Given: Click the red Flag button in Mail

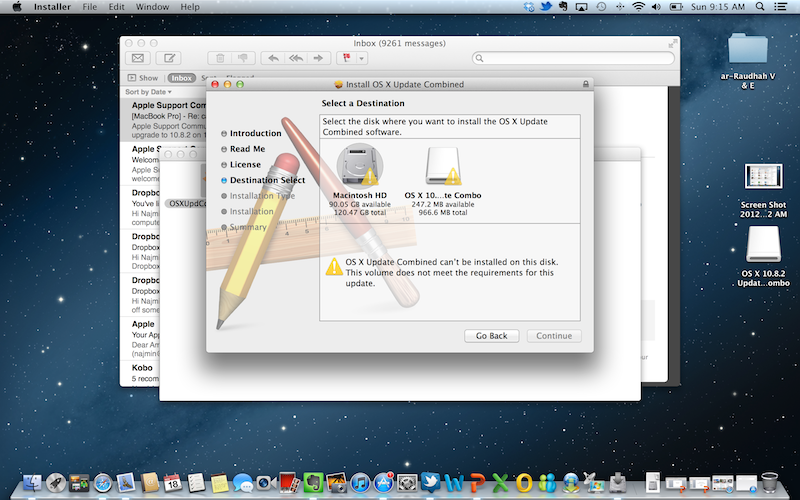Looking at the screenshot, I should tap(347, 58).
